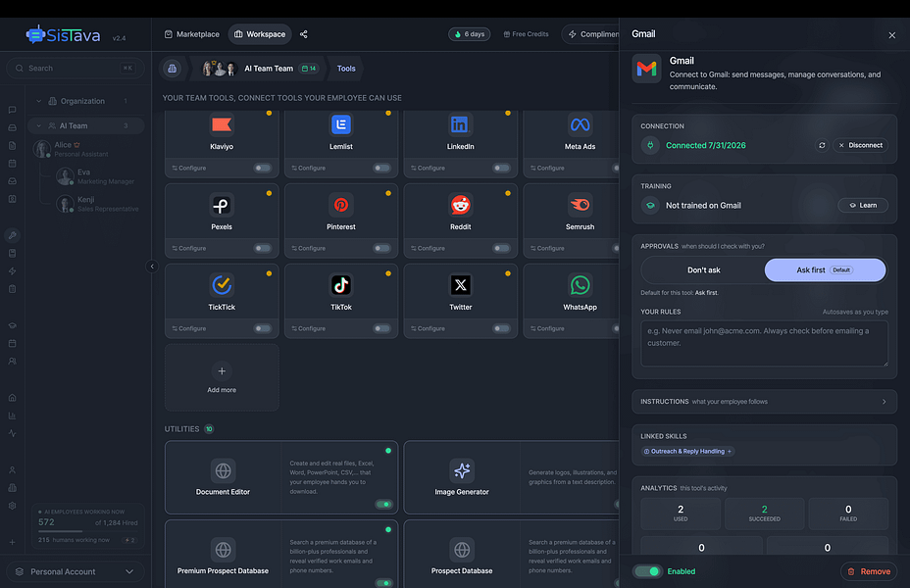Image resolution: width=910 pixels, height=588 pixels.
Task: Select the LinkedIn tool icon
Action: (460, 124)
